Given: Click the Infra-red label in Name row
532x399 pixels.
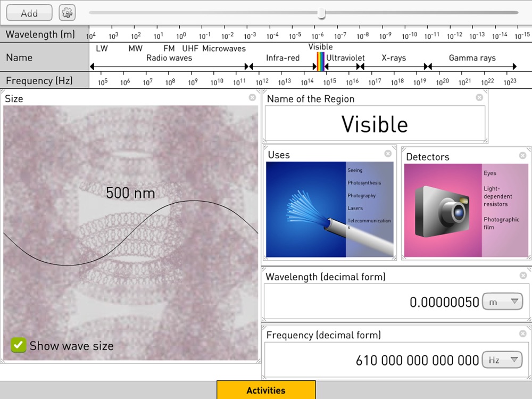Looking at the screenshot, I should click(282, 58).
